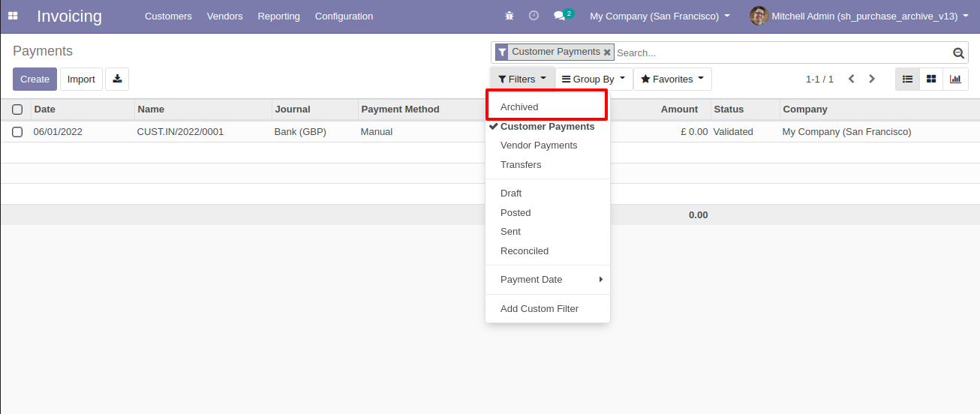Remove the Customer Payments filter tag

607,52
